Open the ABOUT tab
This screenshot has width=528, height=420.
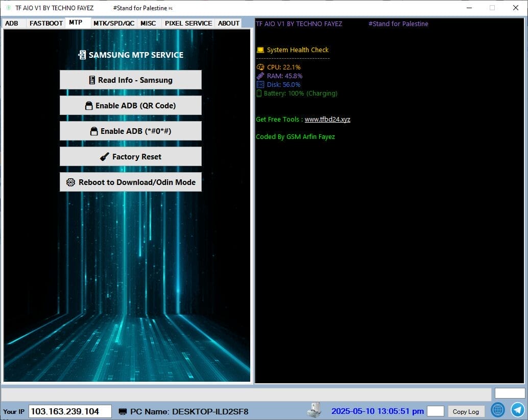[228, 23]
